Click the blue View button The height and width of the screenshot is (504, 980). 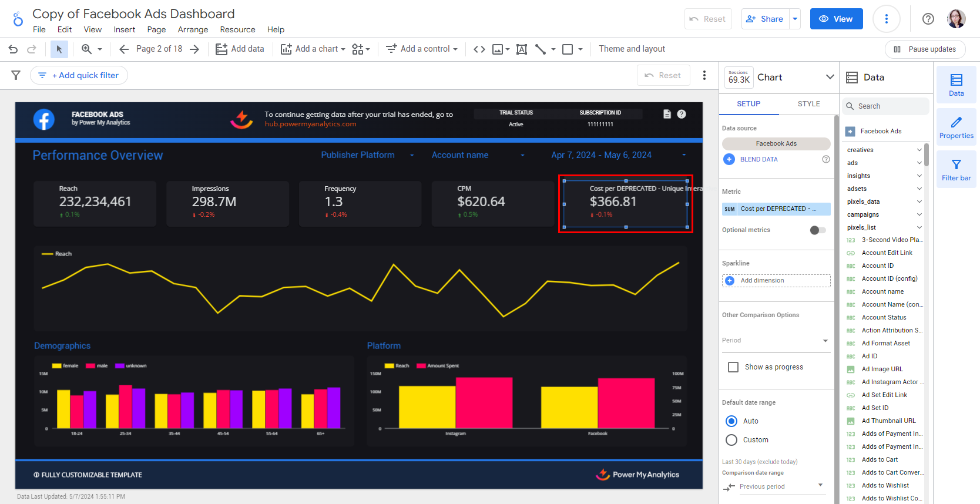pyautogui.click(x=836, y=19)
